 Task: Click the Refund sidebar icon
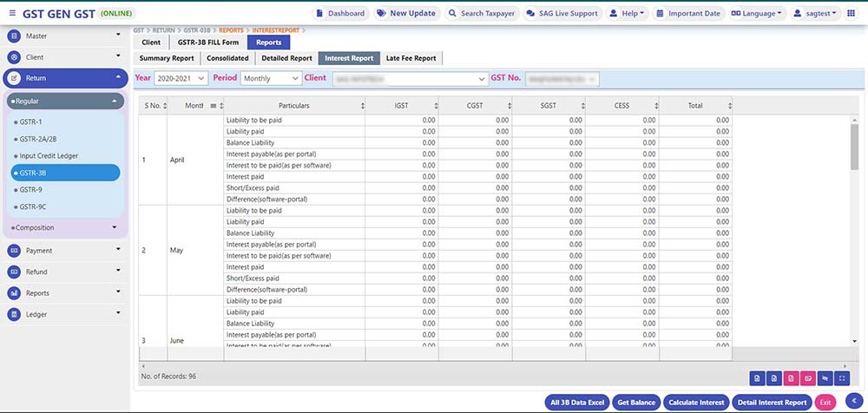15,272
